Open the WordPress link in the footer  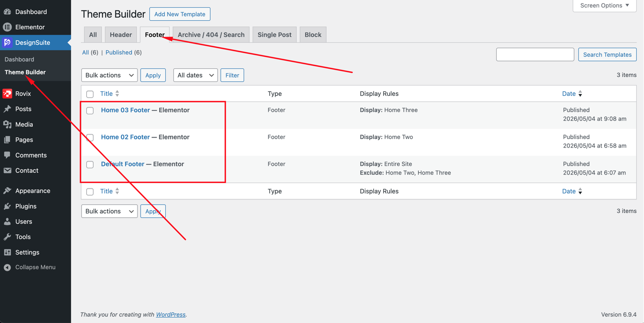(171, 314)
